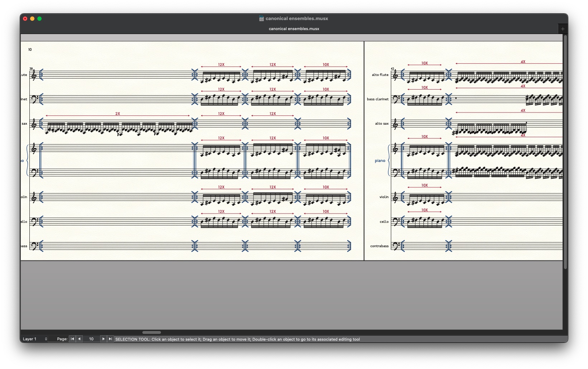Select the alto flute staff label
The width and height of the screenshot is (588, 369).
click(380, 75)
